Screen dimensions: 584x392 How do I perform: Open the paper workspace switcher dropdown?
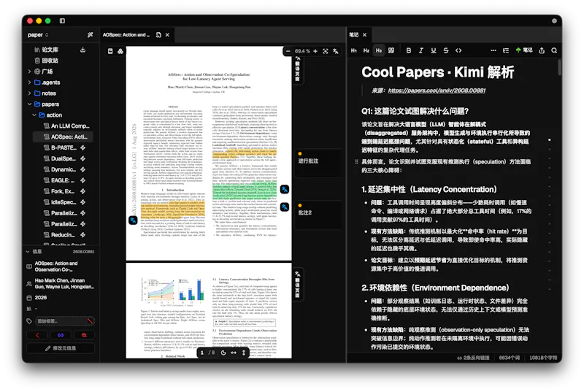pos(38,34)
